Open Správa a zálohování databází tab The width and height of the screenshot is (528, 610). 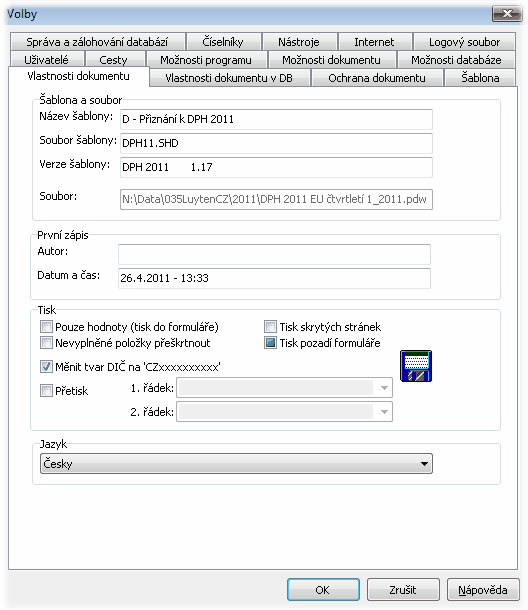[97, 42]
